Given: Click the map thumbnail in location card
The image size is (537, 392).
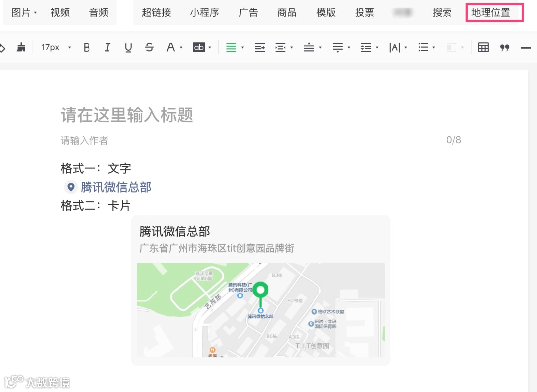Looking at the screenshot, I should coord(261,310).
